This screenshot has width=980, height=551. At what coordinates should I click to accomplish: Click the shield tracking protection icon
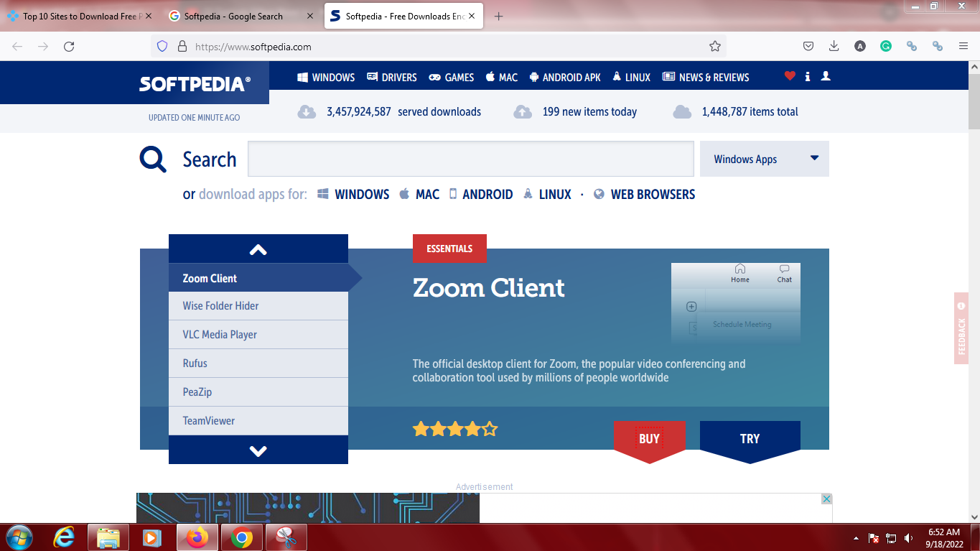[162, 46]
